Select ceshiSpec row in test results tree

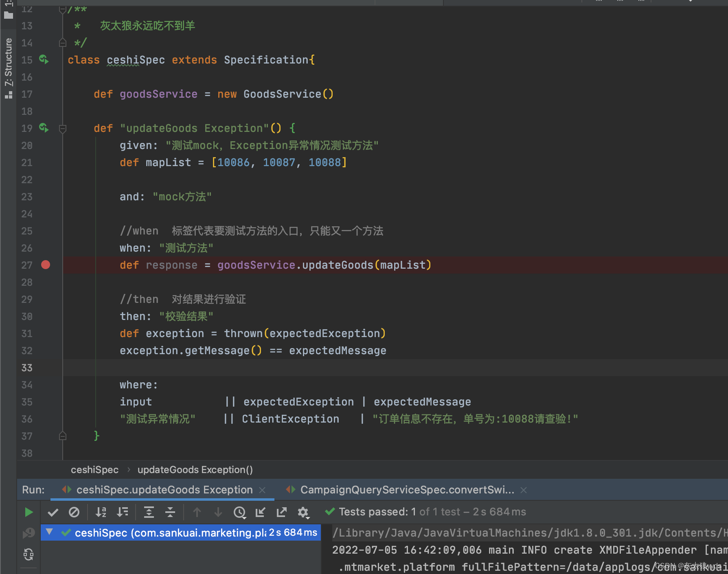click(x=181, y=532)
